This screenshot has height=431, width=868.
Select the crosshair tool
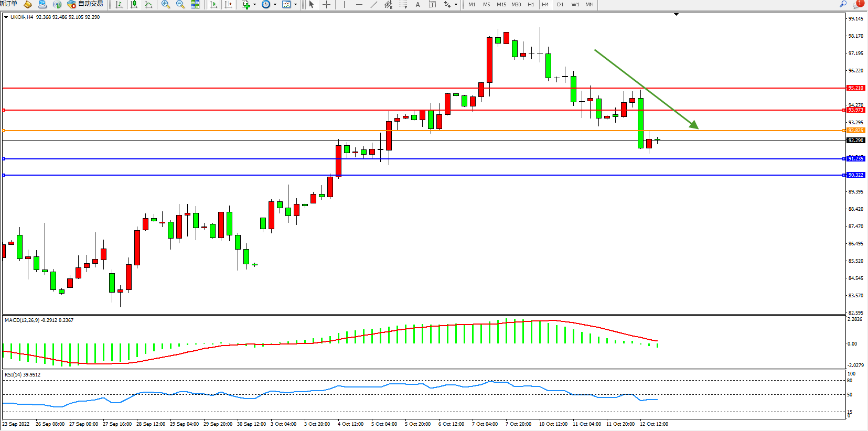click(x=326, y=5)
